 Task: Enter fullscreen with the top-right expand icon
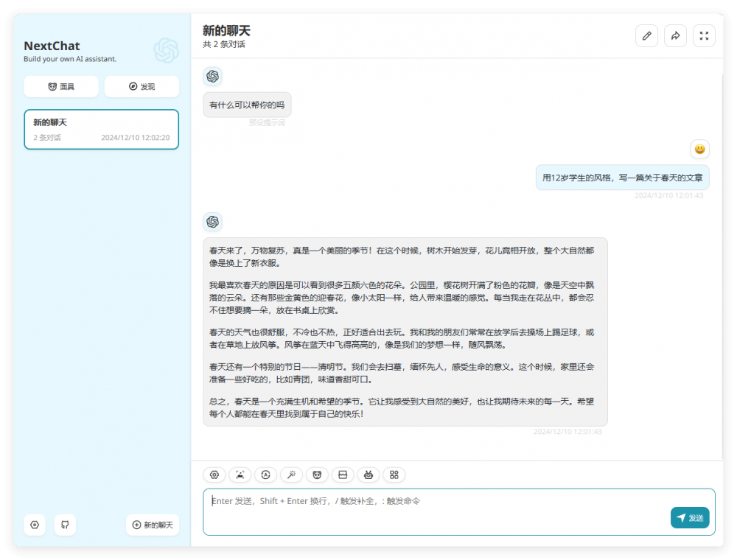click(704, 36)
